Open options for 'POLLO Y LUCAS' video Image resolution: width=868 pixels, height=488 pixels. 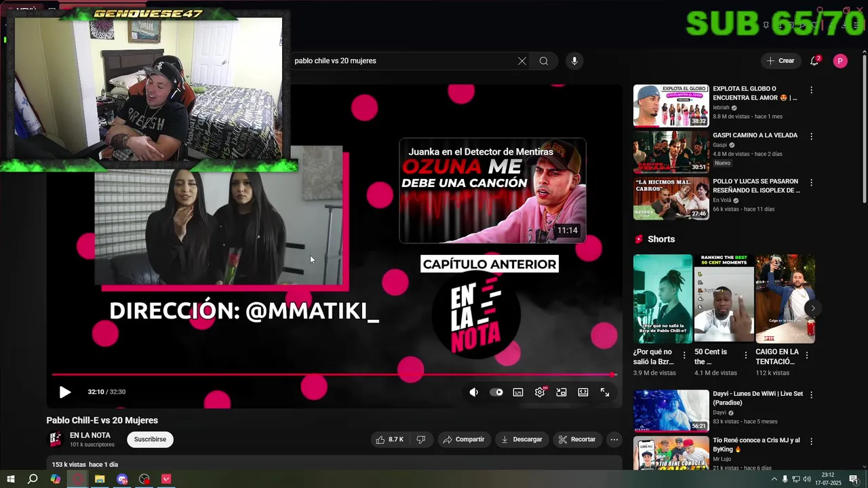pos(811,182)
